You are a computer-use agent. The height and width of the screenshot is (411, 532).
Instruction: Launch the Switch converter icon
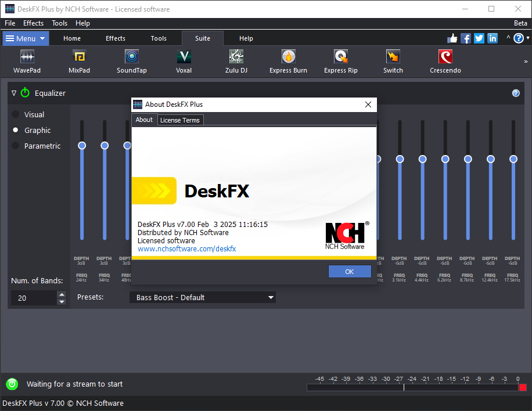tap(393, 62)
